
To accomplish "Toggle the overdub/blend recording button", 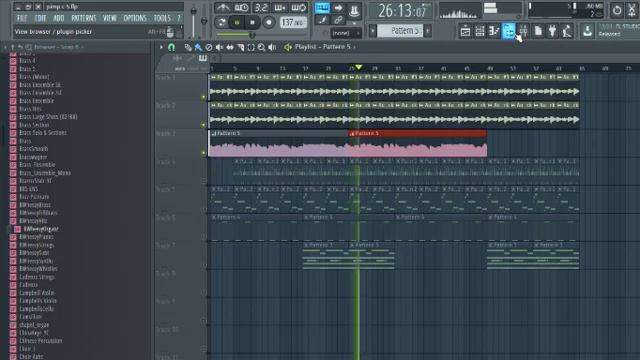I will coord(280,8).
